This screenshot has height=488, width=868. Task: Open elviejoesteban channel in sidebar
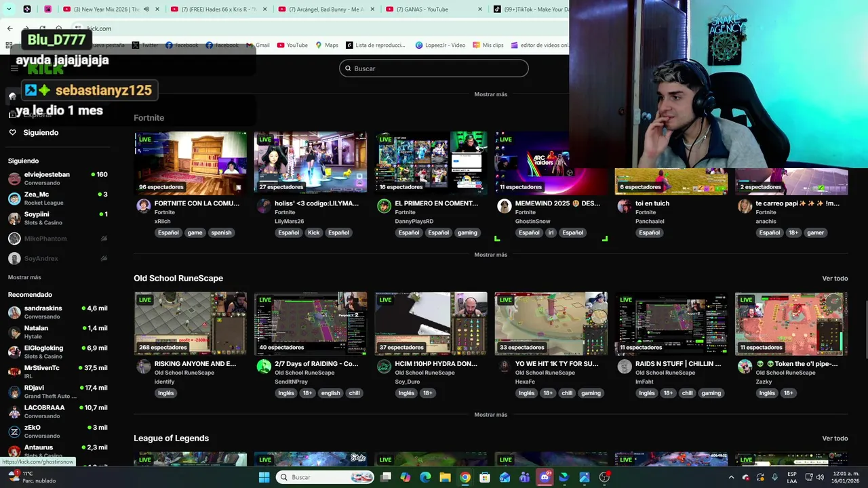58,178
